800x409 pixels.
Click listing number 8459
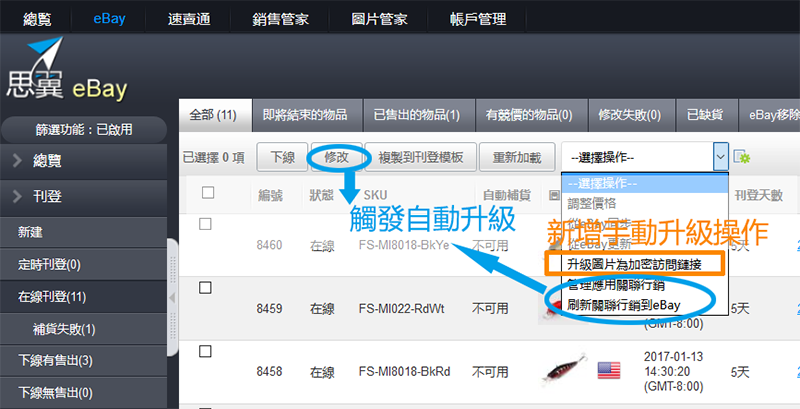click(x=269, y=309)
